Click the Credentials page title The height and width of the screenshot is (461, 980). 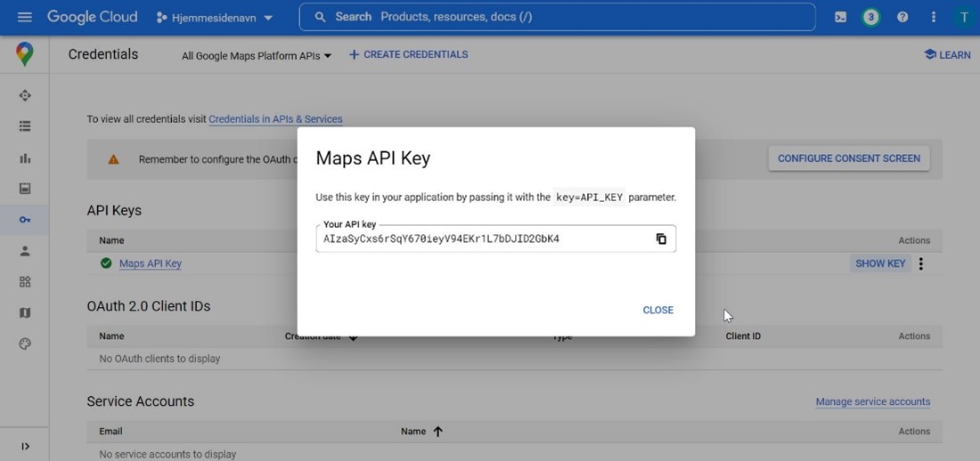pos(103,54)
